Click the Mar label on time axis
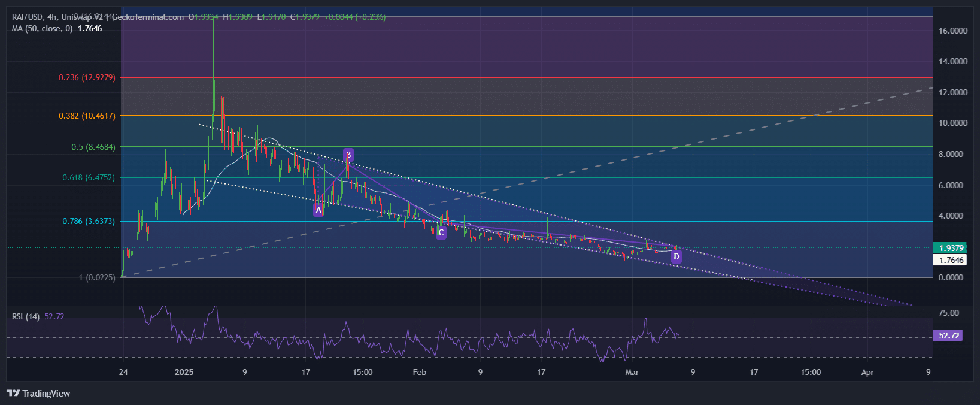980x405 pixels. pos(632,372)
